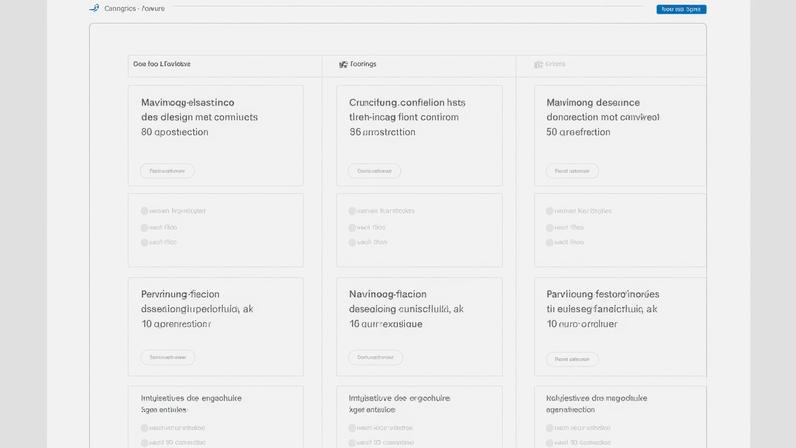Image resolution: width=796 pixels, height=448 pixels.
Task: Select the Foorings column header
Action: (364, 64)
